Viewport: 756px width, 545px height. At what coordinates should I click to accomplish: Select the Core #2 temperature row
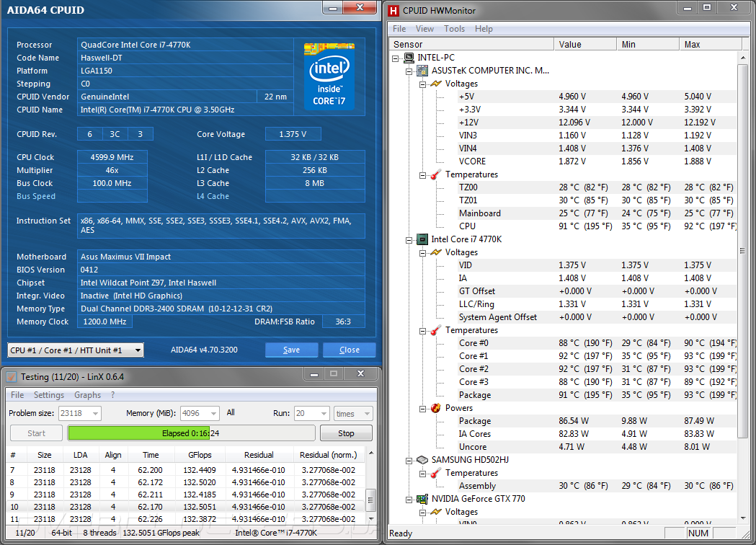[x=597, y=369]
